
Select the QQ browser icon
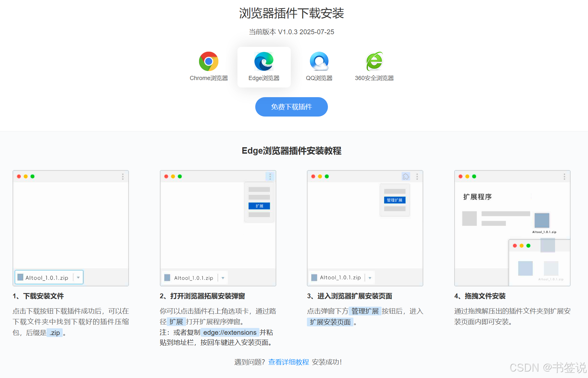(x=319, y=61)
